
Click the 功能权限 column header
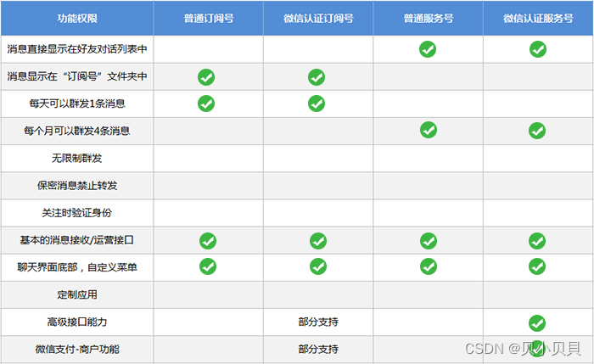(x=77, y=18)
